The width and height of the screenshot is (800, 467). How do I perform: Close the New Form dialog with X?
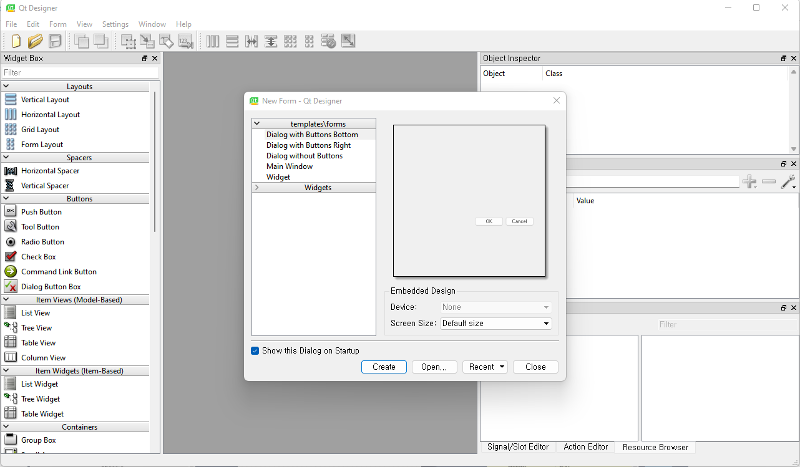[x=557, y=101]
